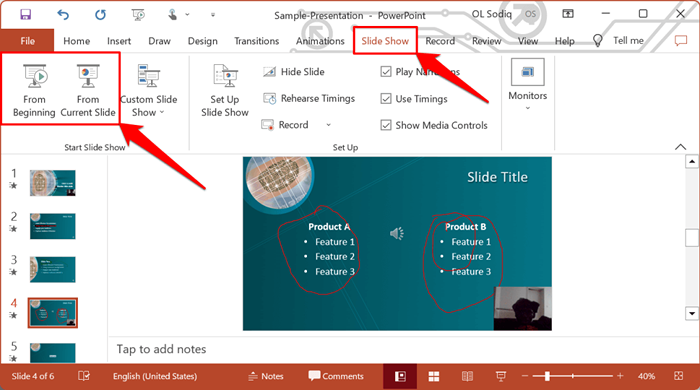Click the Comments button in status bar
The width and height of the screenshot is (700, 390).
tap(336, 376)
